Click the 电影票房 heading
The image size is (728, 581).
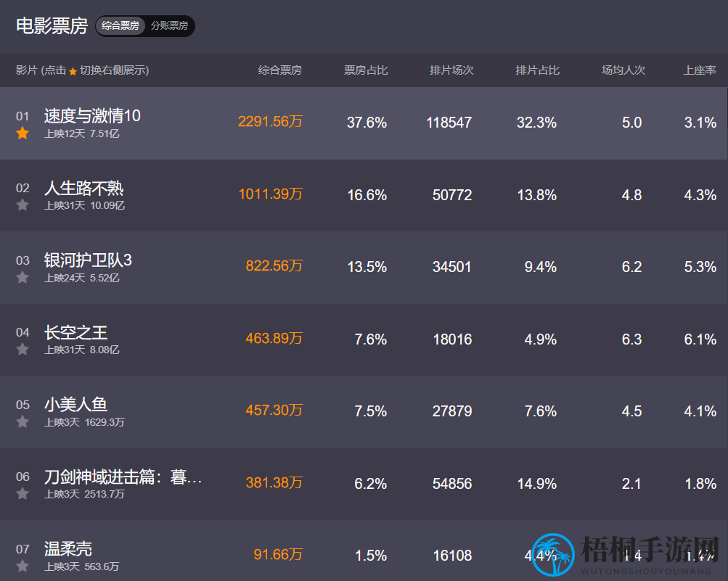click(52, 25)
